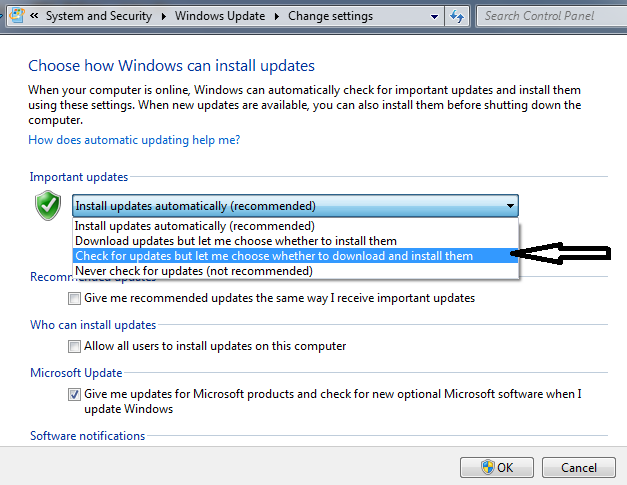627x485 pixels.
Task: Click the refresh icon beside the address bar
Action: (457, 16)
